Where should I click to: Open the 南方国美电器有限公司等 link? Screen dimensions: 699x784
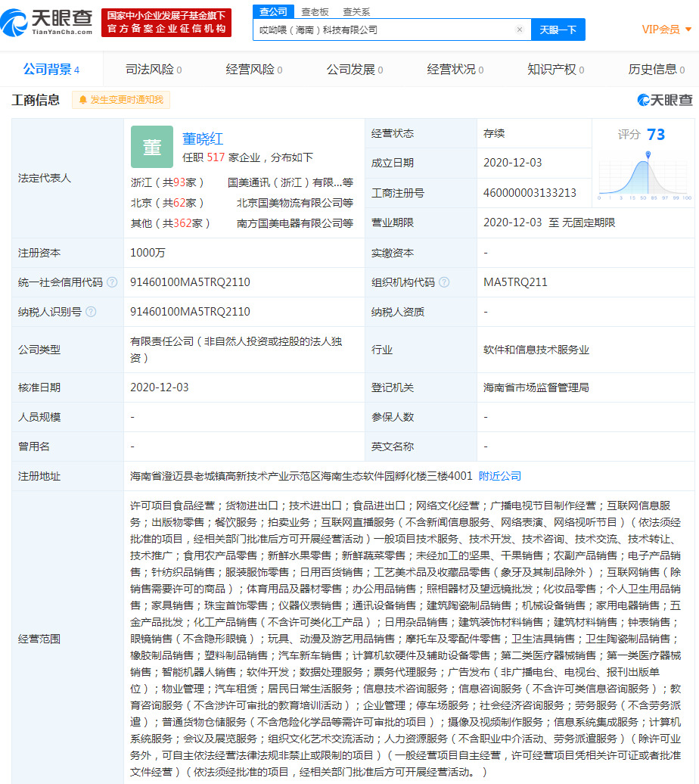[x=294, y=223]
